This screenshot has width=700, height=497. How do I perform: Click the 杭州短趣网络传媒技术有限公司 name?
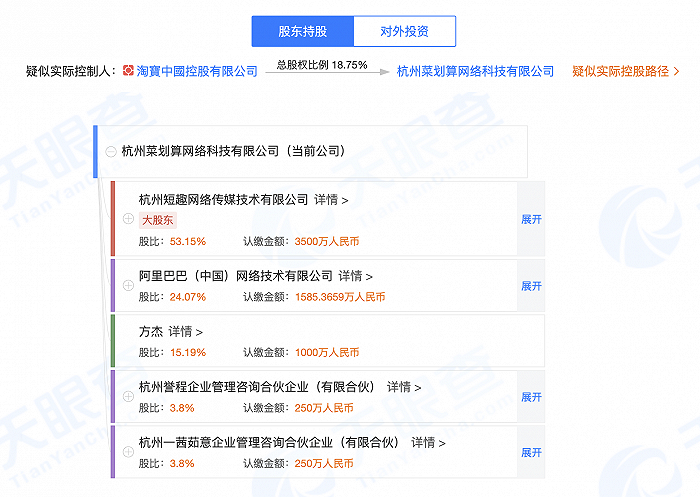tap(224, 200)
